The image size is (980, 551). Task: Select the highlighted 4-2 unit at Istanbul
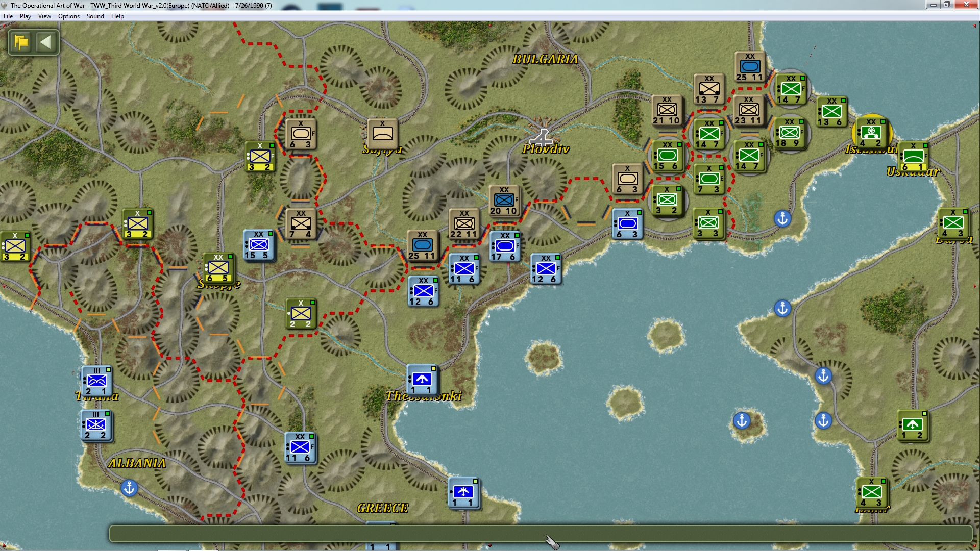871,133
